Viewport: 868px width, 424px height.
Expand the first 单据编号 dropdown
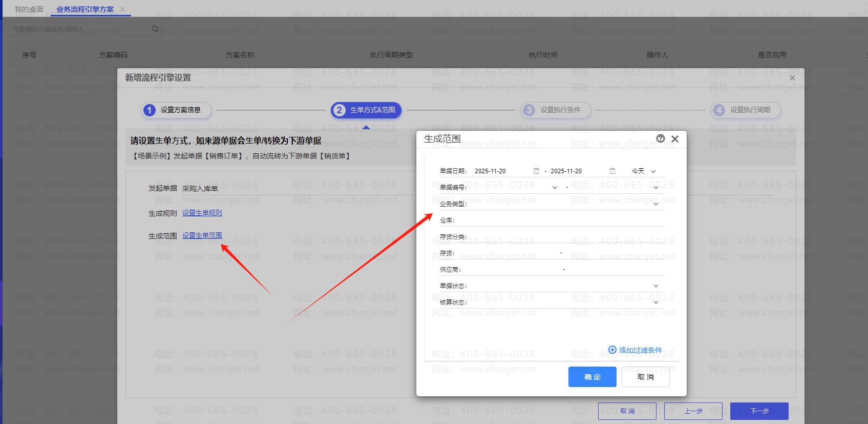(555, 188)
